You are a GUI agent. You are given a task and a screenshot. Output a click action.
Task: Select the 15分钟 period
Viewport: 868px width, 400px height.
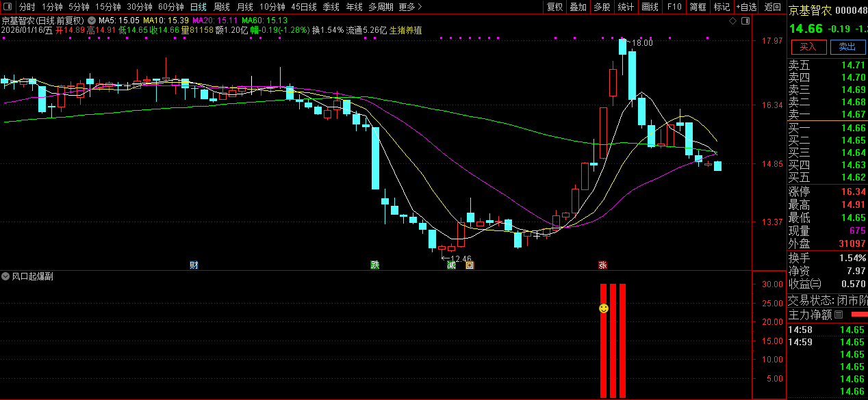pos(108,7)
